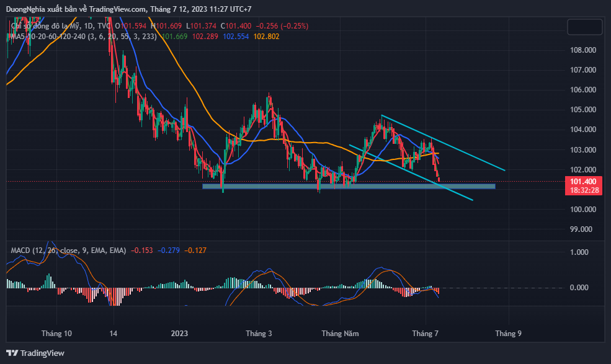
Task: Select the open value O101.594
Action: pyautogui.click(x=130, y=26)
